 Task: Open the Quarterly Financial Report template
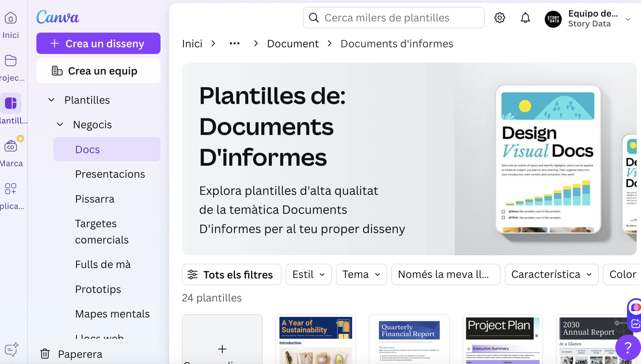tap(409, 340)
